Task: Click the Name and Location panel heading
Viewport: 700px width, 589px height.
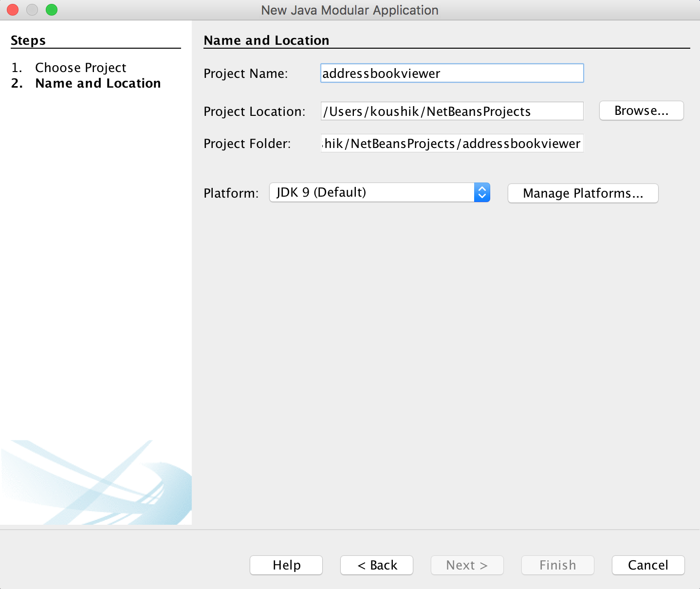Action: click(266, 40)
